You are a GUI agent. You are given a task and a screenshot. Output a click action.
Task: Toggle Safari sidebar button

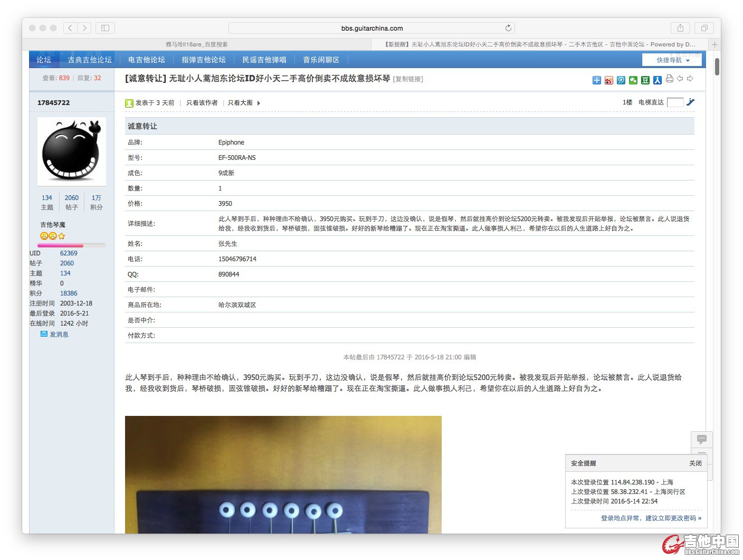105,28
